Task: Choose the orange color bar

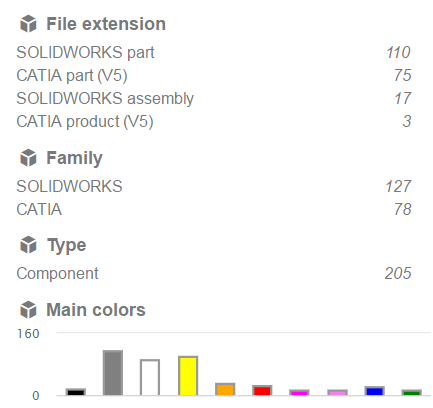Action: coord(225,389)
